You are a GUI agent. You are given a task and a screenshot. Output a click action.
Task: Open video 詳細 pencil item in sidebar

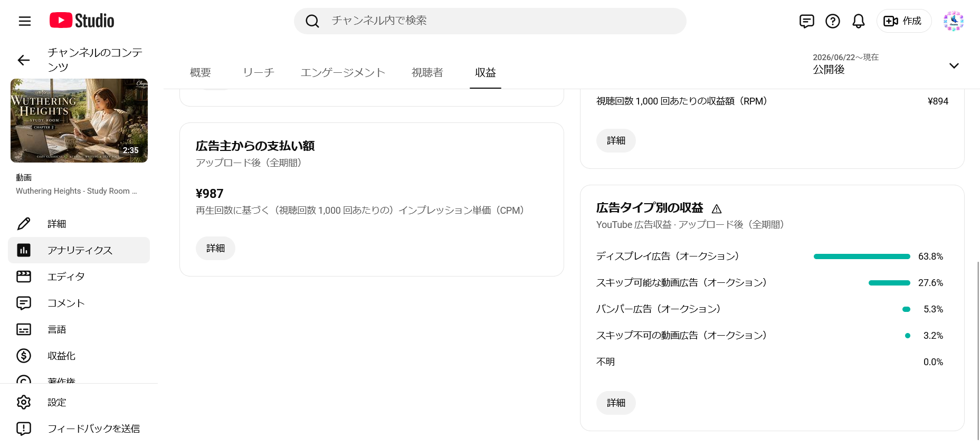pos(79,224)
